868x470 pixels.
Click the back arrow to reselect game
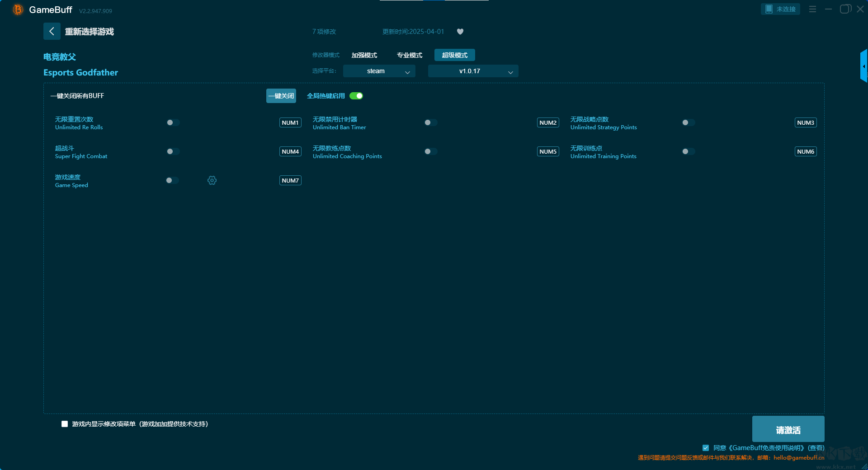click(52, 31)
